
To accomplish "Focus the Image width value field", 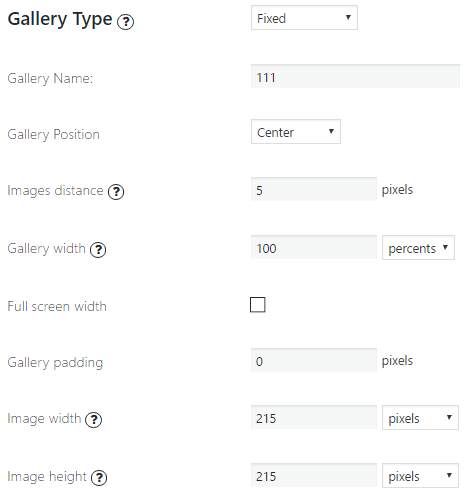I will point(314,417).
